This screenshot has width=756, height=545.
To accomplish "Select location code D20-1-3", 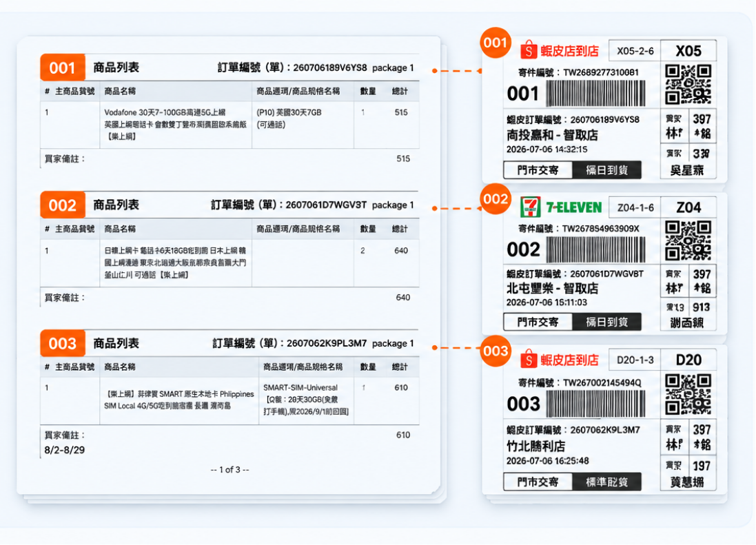I will [635, 360].
